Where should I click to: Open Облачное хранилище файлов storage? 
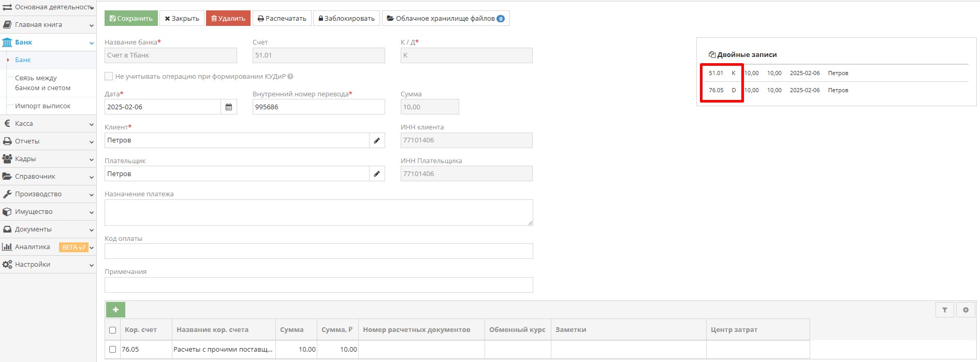(x=445, y=19)
